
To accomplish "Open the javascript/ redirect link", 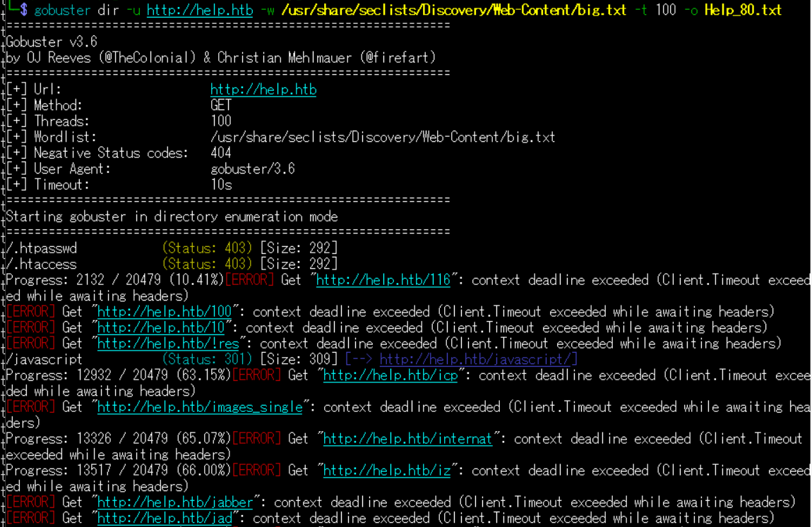I will tap(478, 359).
